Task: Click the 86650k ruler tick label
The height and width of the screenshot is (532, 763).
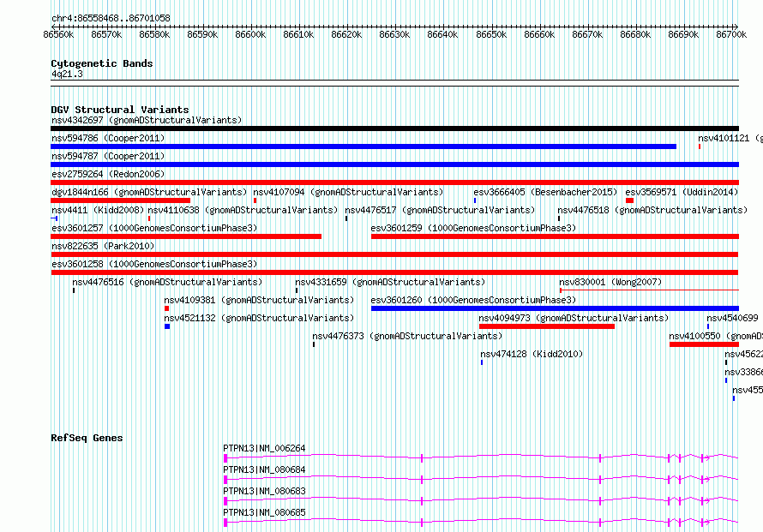Action: tap(491, 34)
